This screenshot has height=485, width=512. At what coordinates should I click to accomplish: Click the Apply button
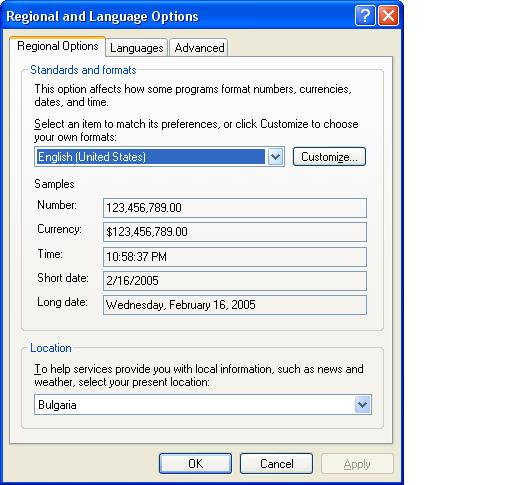[x=357, y=463]
